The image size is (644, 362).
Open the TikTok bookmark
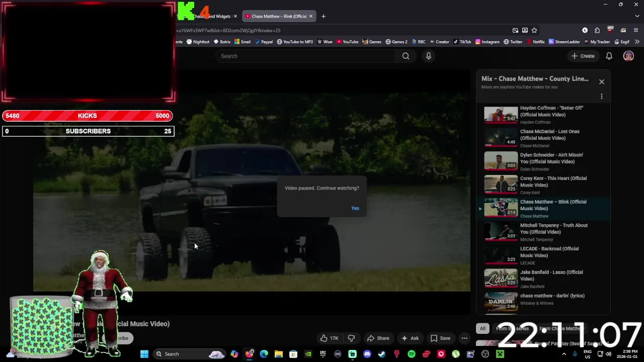point(462,42)
